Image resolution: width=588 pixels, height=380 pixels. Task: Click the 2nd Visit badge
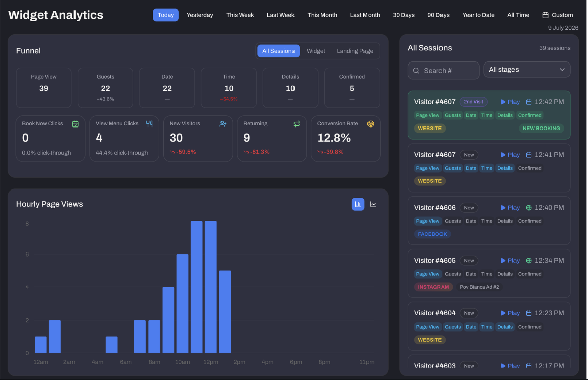click(473, 102)
